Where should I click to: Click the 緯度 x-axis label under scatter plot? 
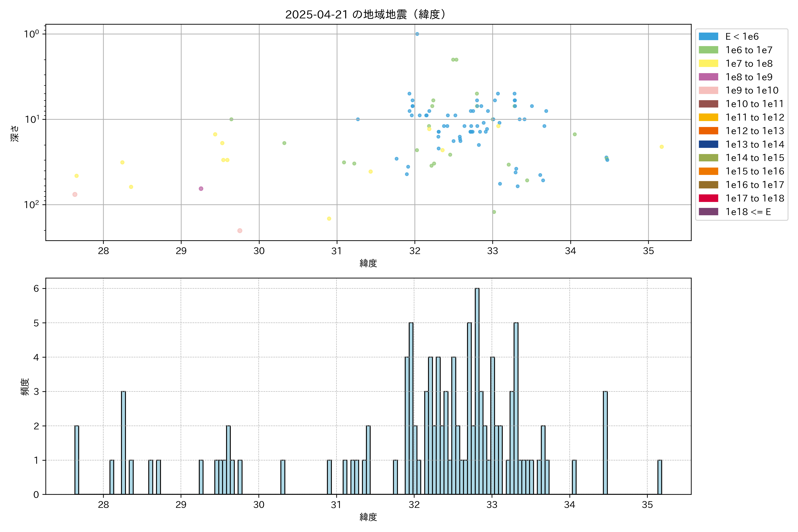[x=368, y=263]
